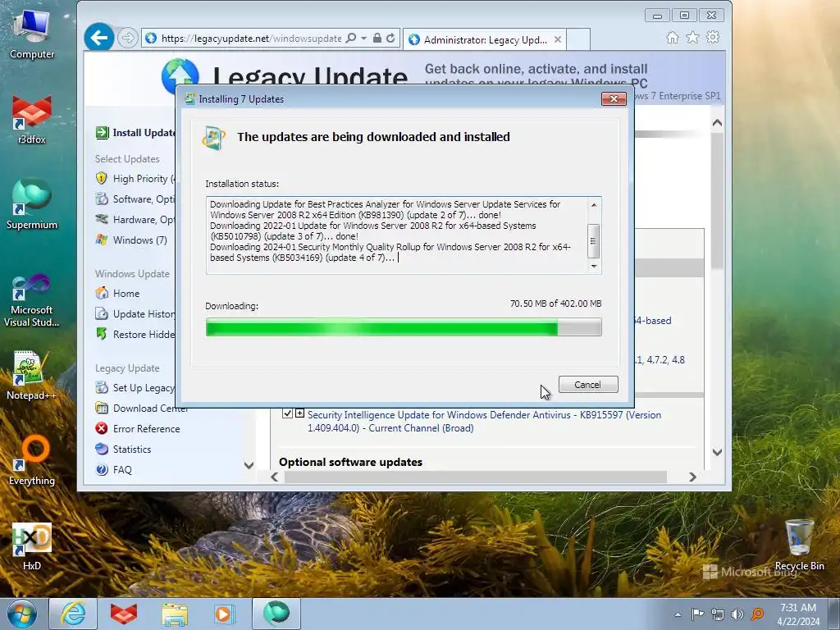Open Windows Media Player taskbar icon
The width and height of the screenshot is (840, 630).
click(225, 614)
